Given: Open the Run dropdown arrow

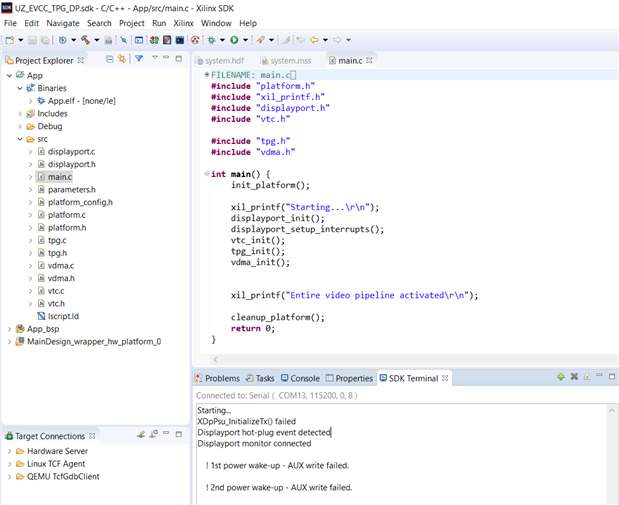Looking at the screenshot, I should [244, 40].
